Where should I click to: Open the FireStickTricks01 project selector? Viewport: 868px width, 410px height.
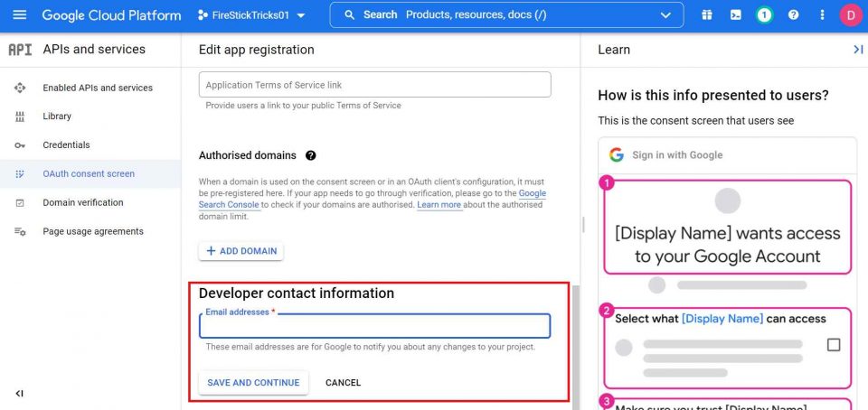point(251,15)
